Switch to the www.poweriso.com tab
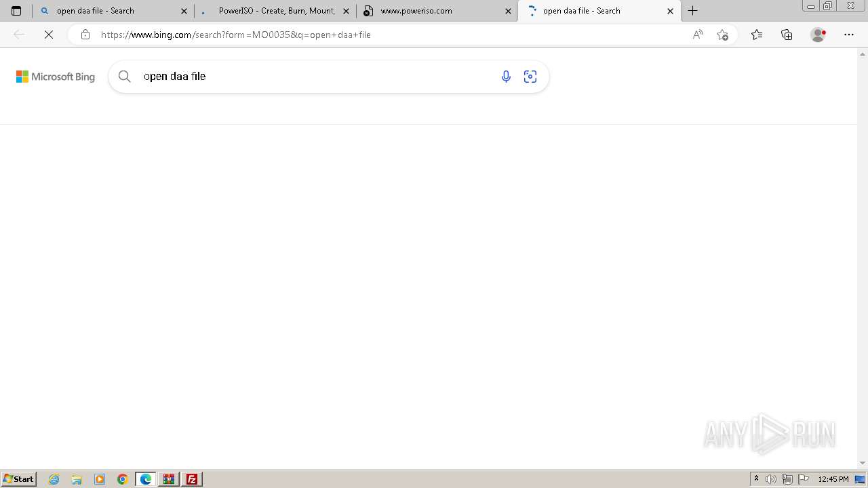 pos(437,11)
